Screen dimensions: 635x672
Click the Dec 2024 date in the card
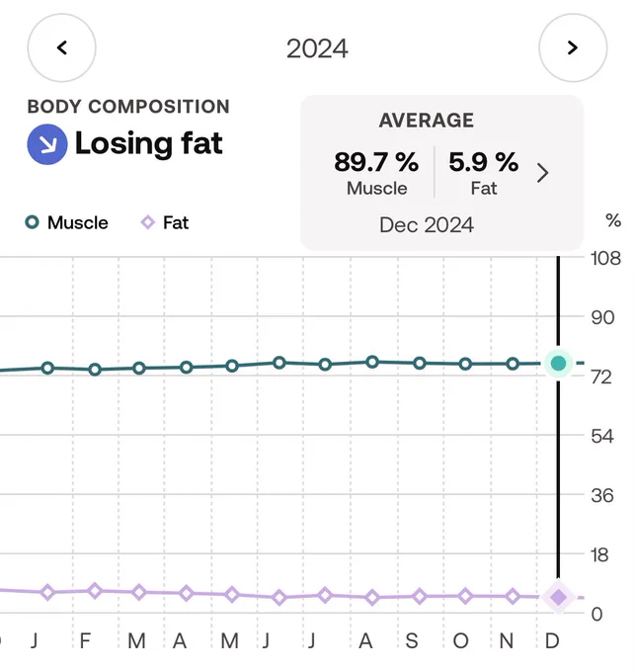pos(427,225)
